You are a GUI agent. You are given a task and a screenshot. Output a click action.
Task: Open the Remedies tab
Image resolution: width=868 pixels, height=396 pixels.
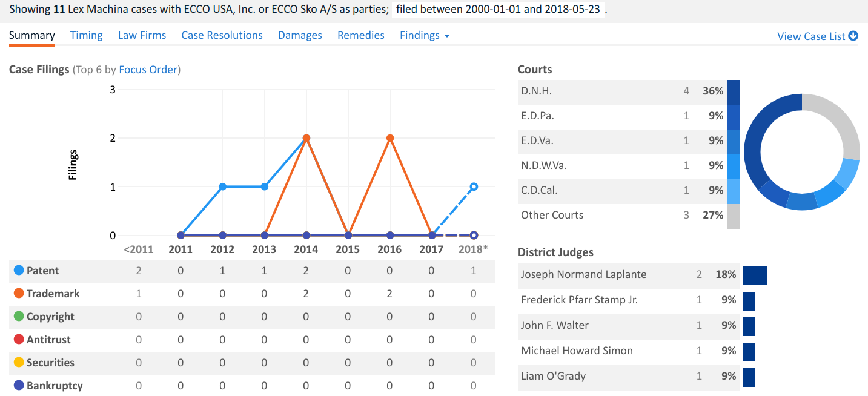coord(360,35)
